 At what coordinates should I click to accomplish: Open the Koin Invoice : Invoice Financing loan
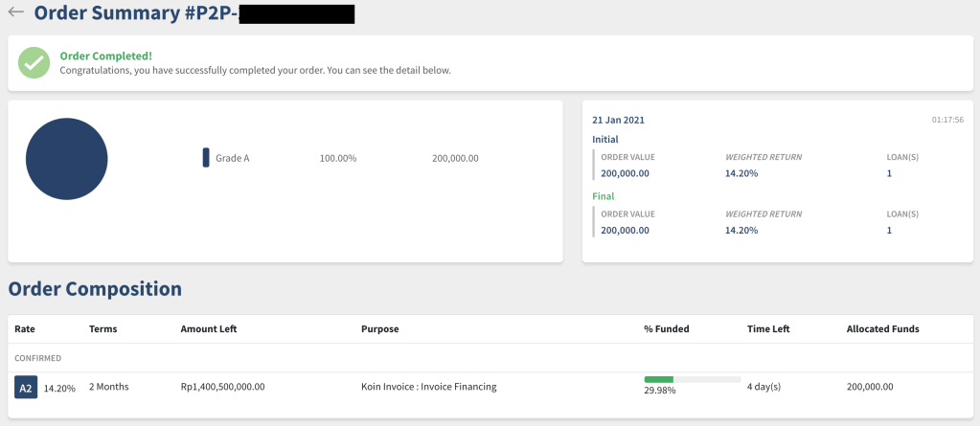click(x=428, y=387)
